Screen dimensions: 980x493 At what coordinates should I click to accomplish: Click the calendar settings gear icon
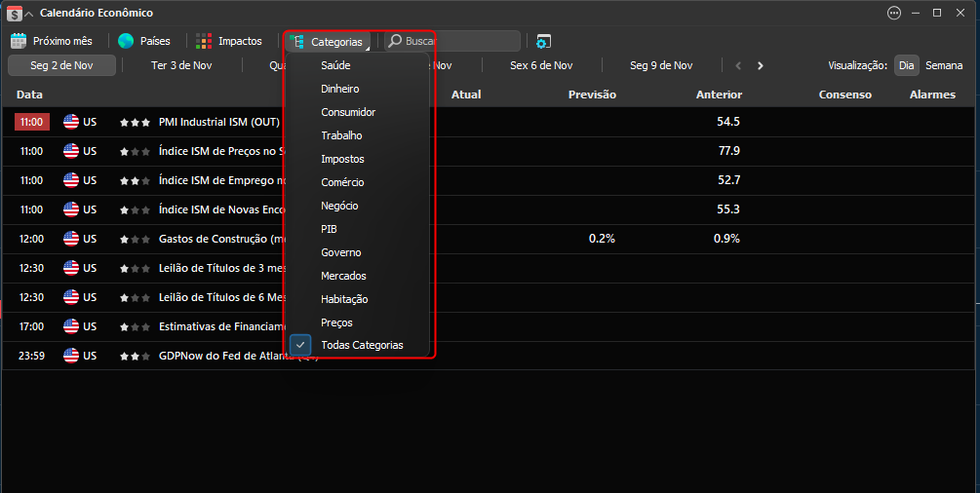click(x=543, y=42)
